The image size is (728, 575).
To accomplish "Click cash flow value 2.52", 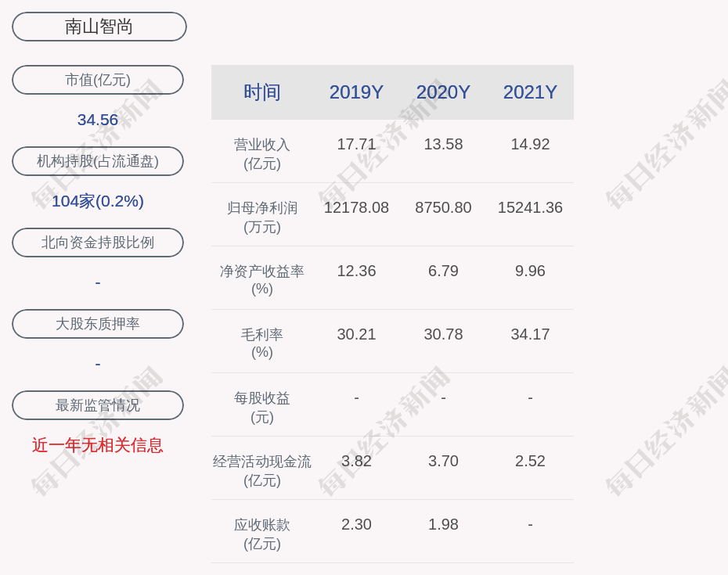I will click(x=530, y=461).
